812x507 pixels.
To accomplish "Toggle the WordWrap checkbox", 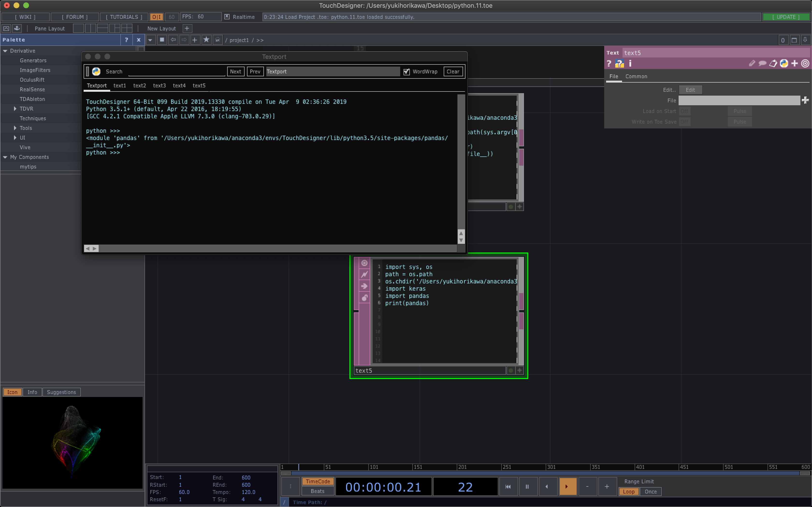I will pyautogui.click(x=406, y=72).
